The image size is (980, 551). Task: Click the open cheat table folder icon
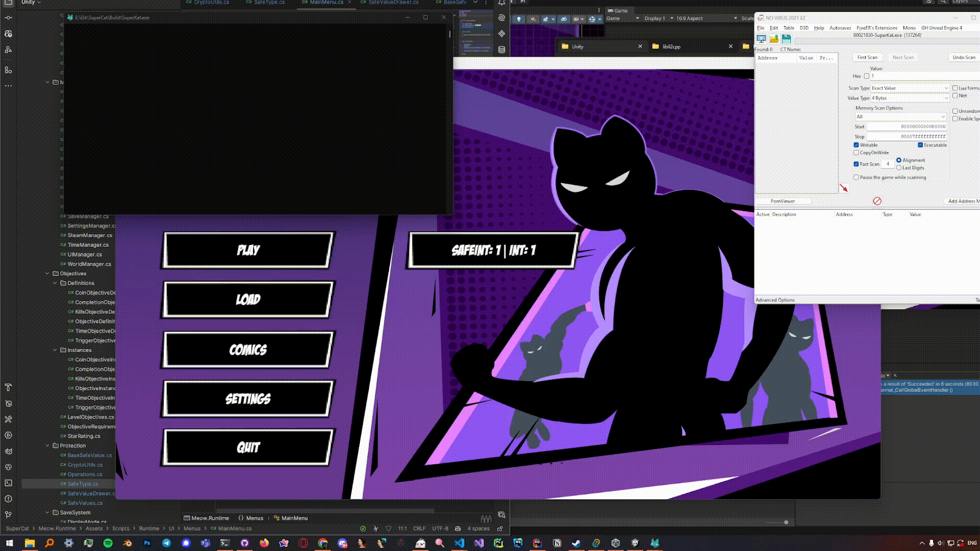point(774,39)
